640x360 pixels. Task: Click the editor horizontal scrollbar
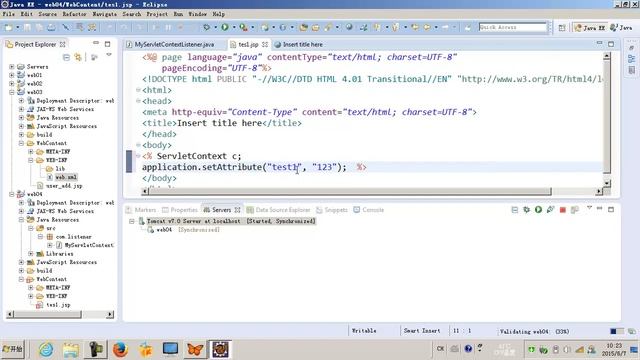pos(350,191)
